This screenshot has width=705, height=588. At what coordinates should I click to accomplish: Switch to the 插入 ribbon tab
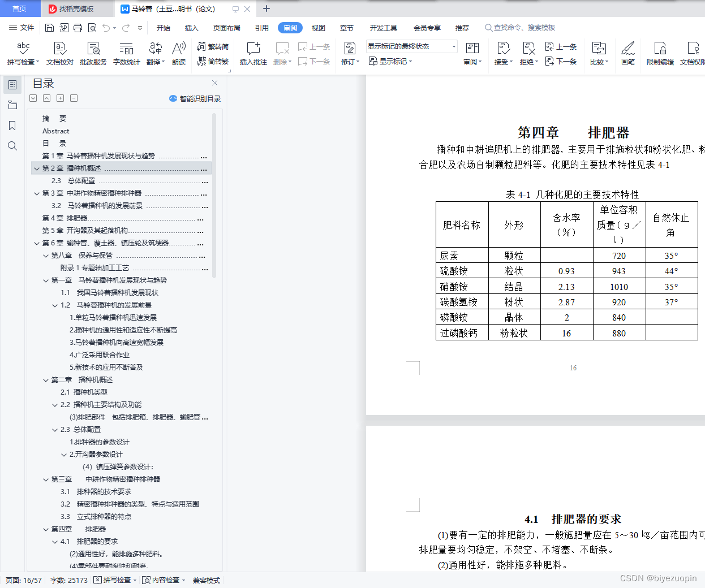click(192, 28)
